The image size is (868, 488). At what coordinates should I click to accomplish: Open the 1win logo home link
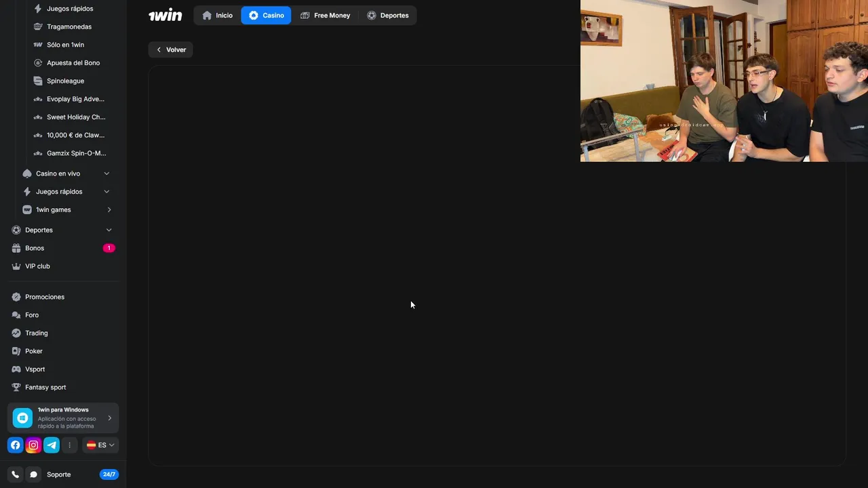[x=165, y=15]
